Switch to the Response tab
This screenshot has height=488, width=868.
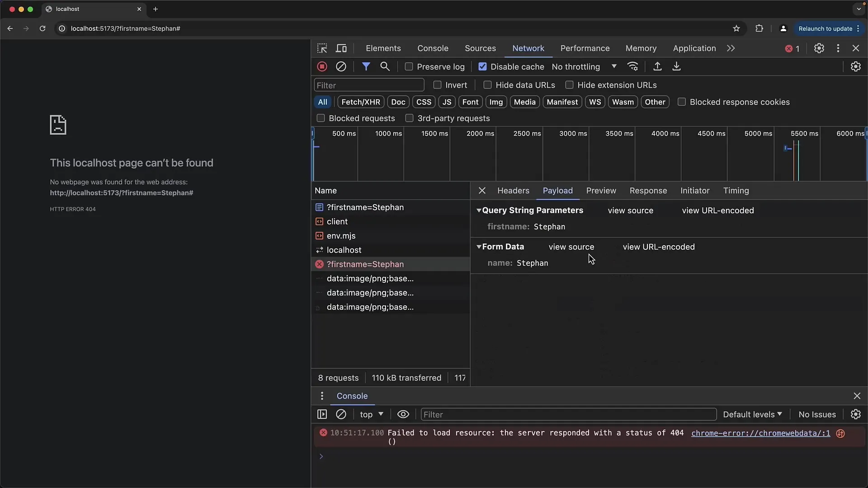(648, 191)
